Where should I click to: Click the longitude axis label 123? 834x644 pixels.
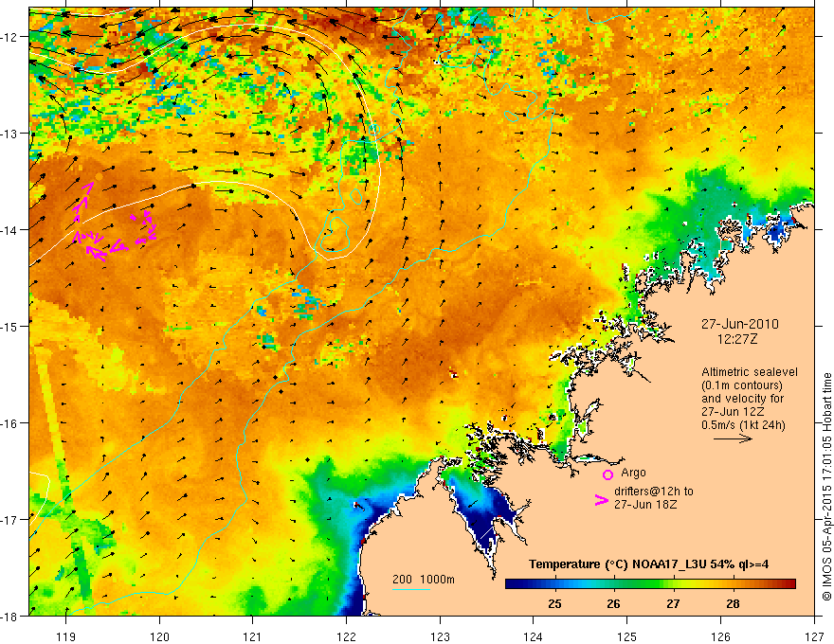click(x=440, y=636)
